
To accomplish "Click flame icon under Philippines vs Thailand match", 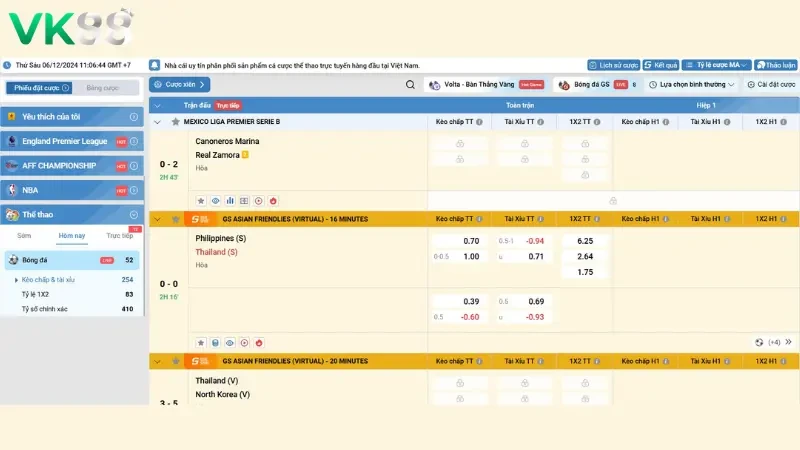I will click(x=259, y=342).
